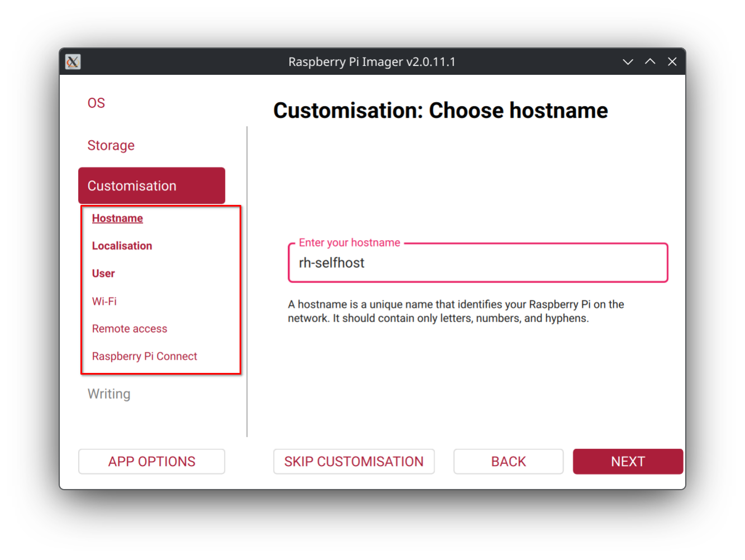Screen dimensions: 745x560
Task: Click the window title text
Action: coord(372,61)
